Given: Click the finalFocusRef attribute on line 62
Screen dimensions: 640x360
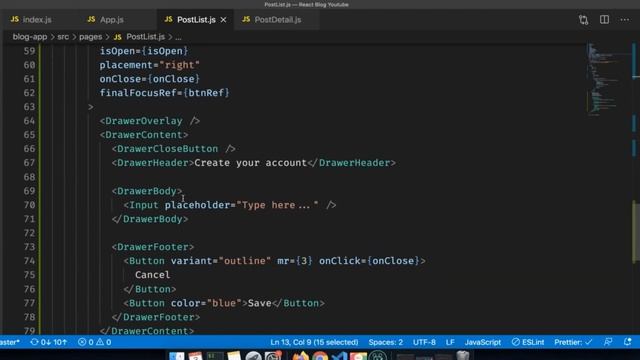Looking at the screenshot, I should point(138,93).
